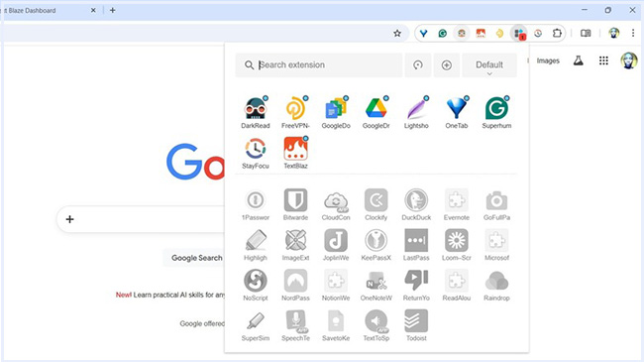Enable the Joplin Web Clipper extension
Screen dimensions: 644x362
click(336, 240)
